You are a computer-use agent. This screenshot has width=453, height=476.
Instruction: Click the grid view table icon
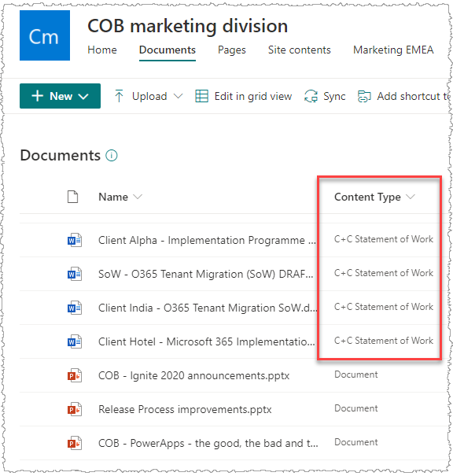coord(202,96)
